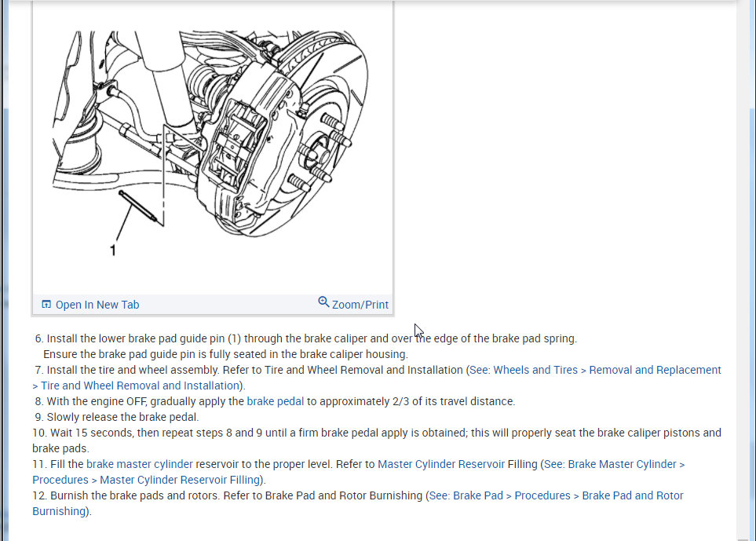Open the 'See: Brake Master Cylinder >' link

pos(614,464)
